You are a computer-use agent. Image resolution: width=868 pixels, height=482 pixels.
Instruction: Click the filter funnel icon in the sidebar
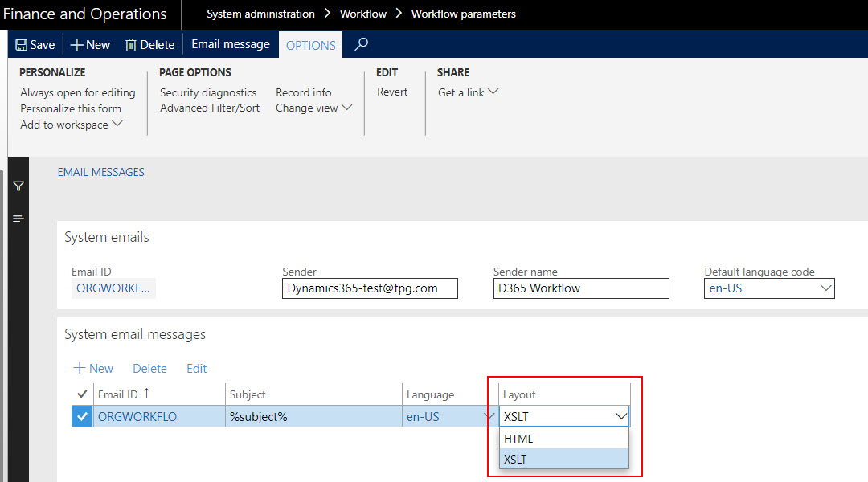click(x=18, y=186)
